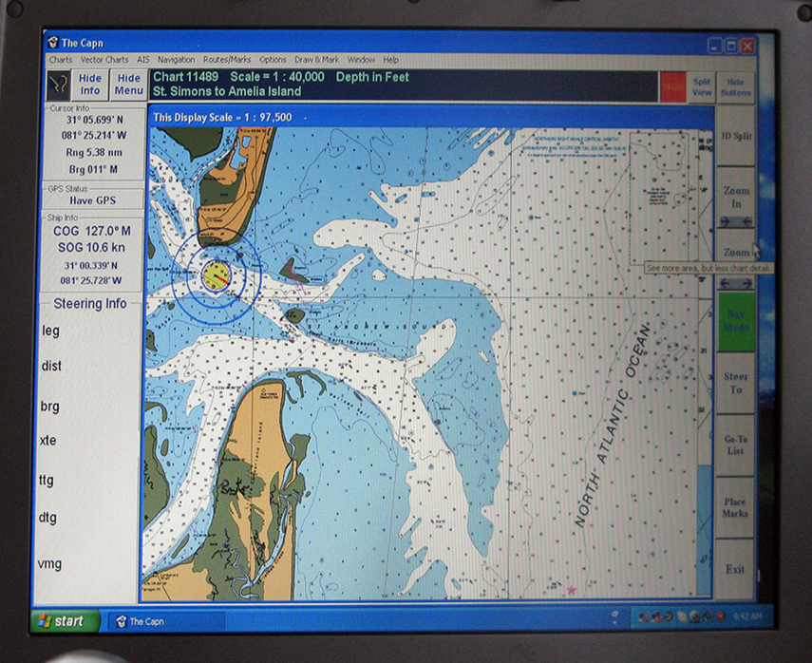Click the Steer To button
This screenshot has height=663, width=812.
click(x=736, y=384)
